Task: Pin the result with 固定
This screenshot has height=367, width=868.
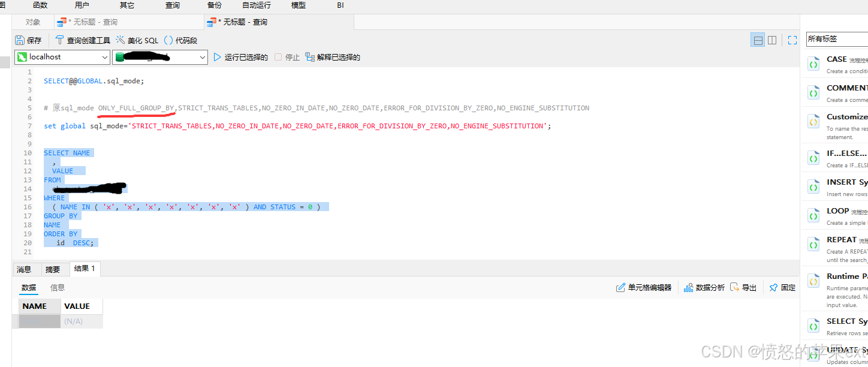Action: tap(782, 288)
